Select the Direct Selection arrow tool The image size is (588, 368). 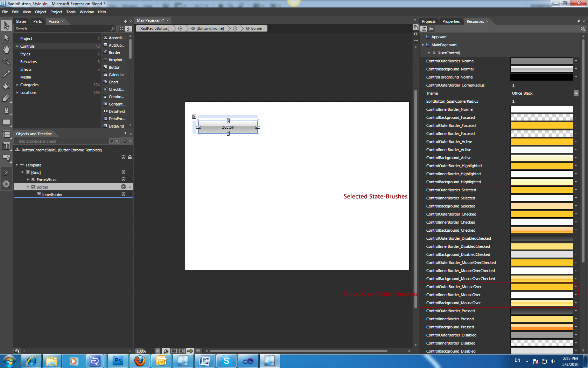(6, 38)
